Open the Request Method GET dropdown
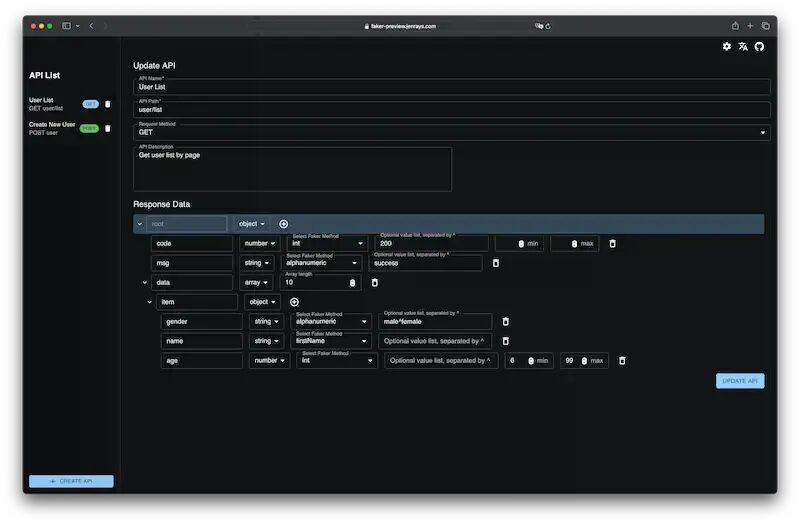The image size is (800, 524). (x=452, y=132)
